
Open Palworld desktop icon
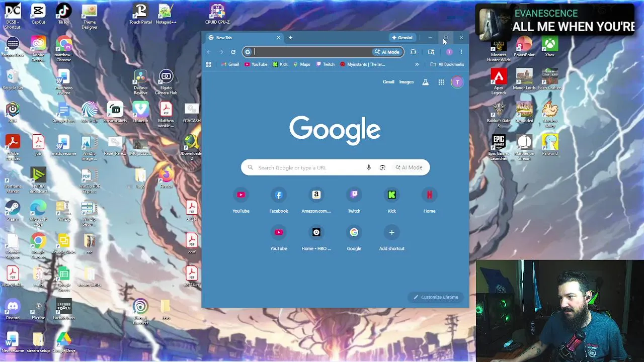[x=550, y=145]
